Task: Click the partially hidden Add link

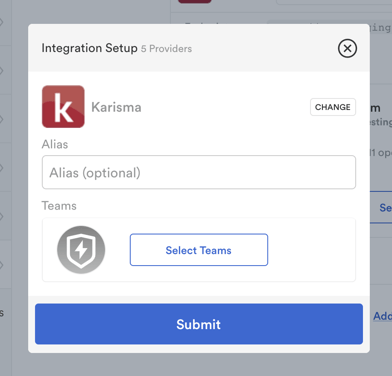Action: point(382,316)
